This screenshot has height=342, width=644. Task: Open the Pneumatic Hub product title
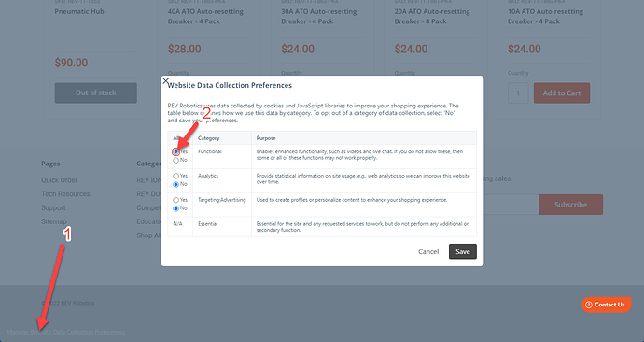[x=79, y=11]
